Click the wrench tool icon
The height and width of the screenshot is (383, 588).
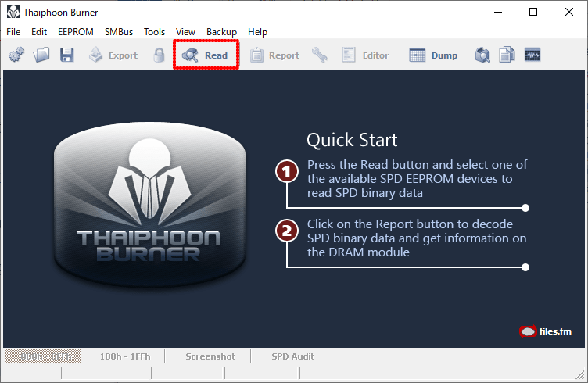tap(319, 55)
